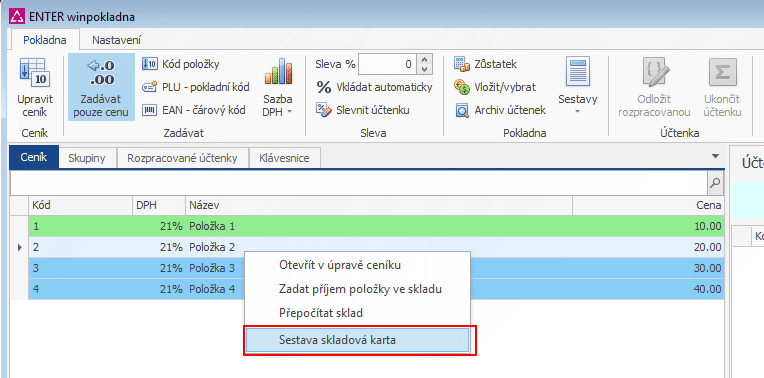
Task: Expand the panel tabs dropdown arrow
Action: pos(715,156)
